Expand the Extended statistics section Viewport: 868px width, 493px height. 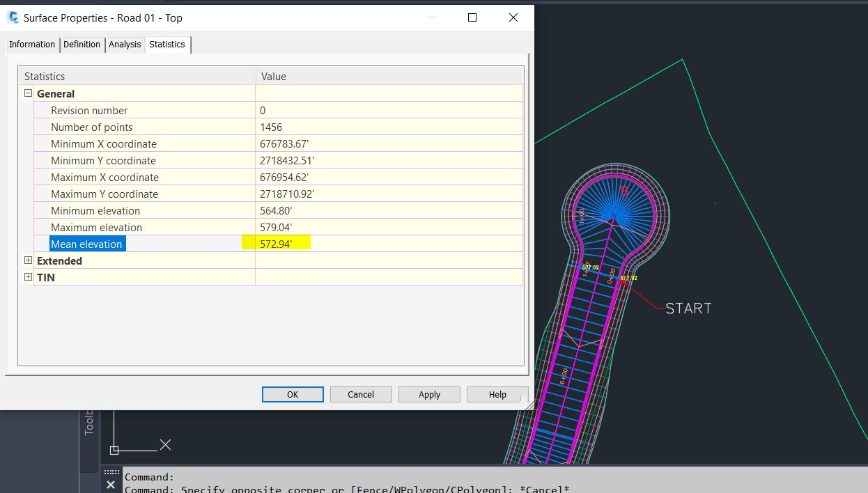click(28, 260)
